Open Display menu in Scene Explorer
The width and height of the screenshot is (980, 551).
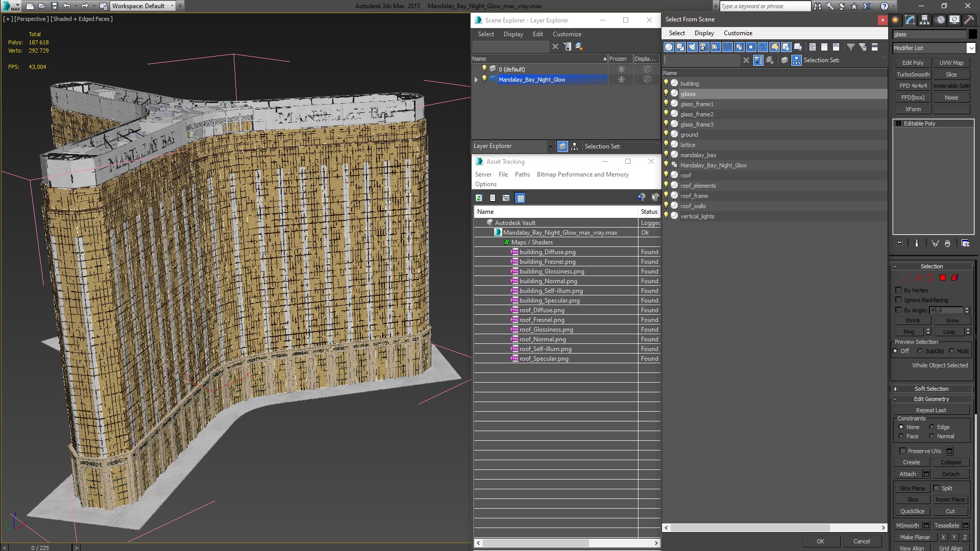point(513,34)
